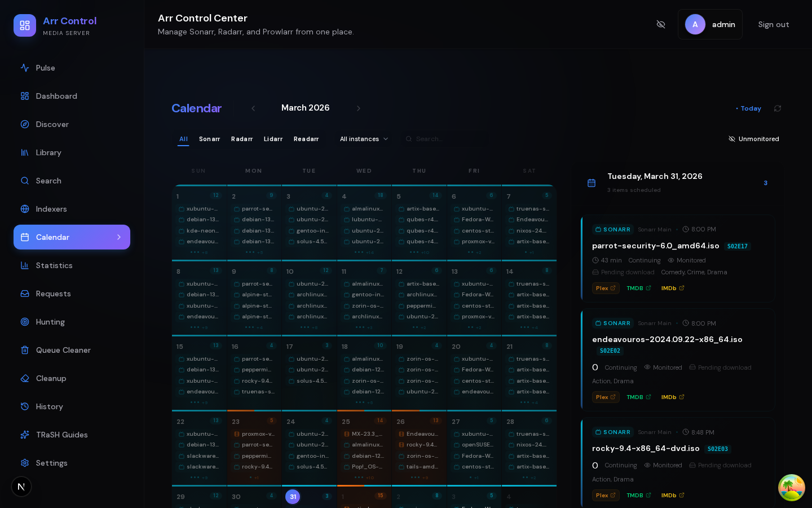Click count badge 18 on March 4
This screenshot has height=508, width=812.
tap(381, 195)
